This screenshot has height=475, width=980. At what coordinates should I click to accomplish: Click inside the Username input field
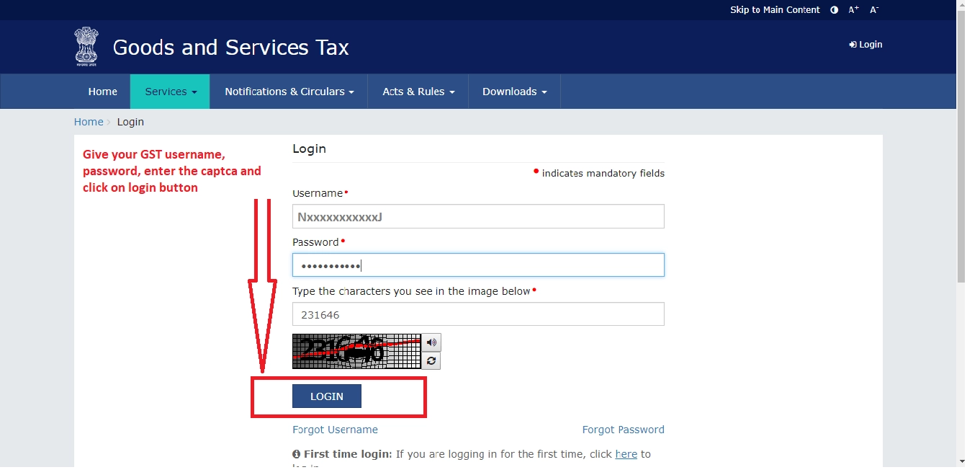tap(477, 216)
